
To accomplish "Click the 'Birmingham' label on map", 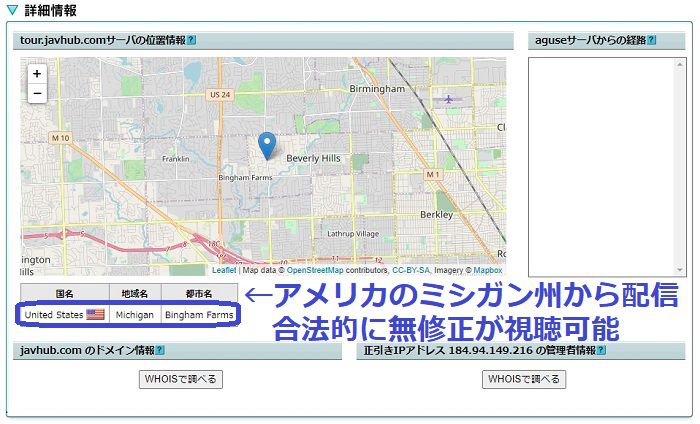I will (x=377, y=89).
